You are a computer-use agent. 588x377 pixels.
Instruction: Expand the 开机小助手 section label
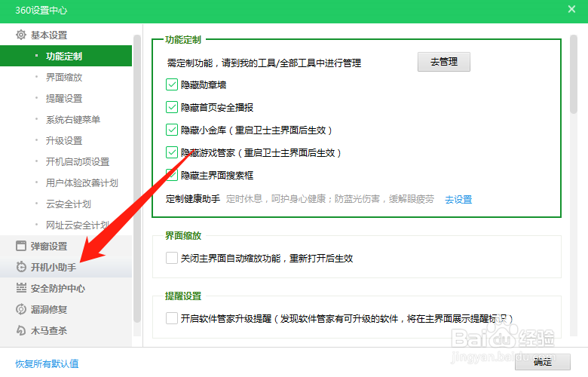coord(54,267)
